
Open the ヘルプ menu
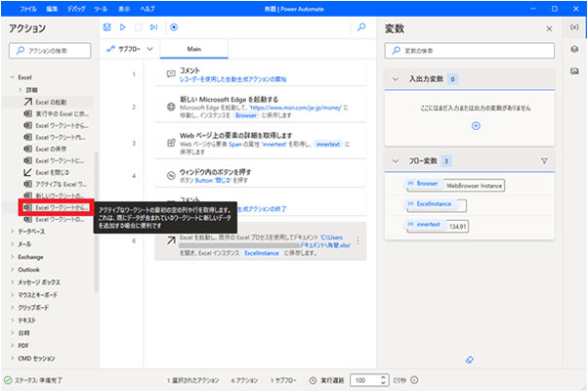tap(147, 9)
